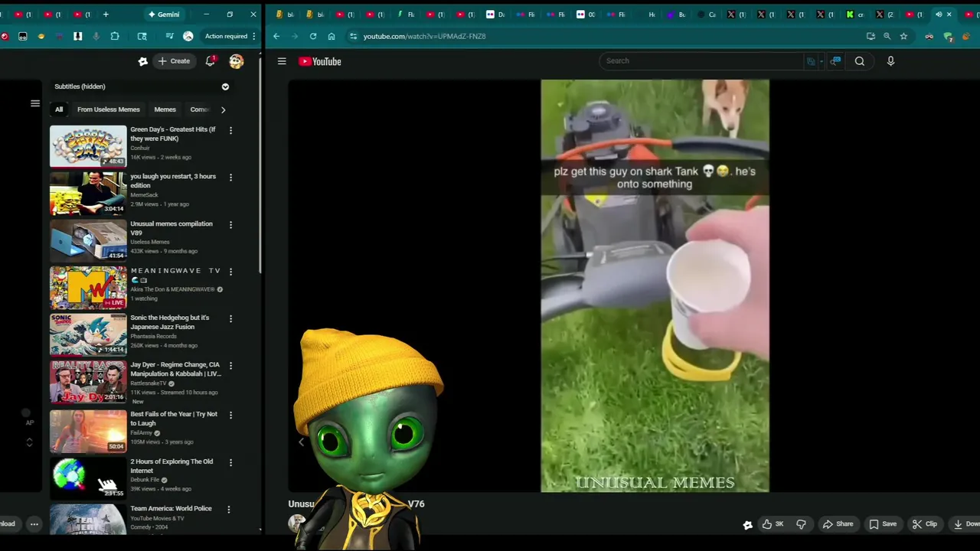980x551 pixels.
Task: Open the zoom magnifier icon in address bar
Action: pyautogui.click(x=887, y=36)
